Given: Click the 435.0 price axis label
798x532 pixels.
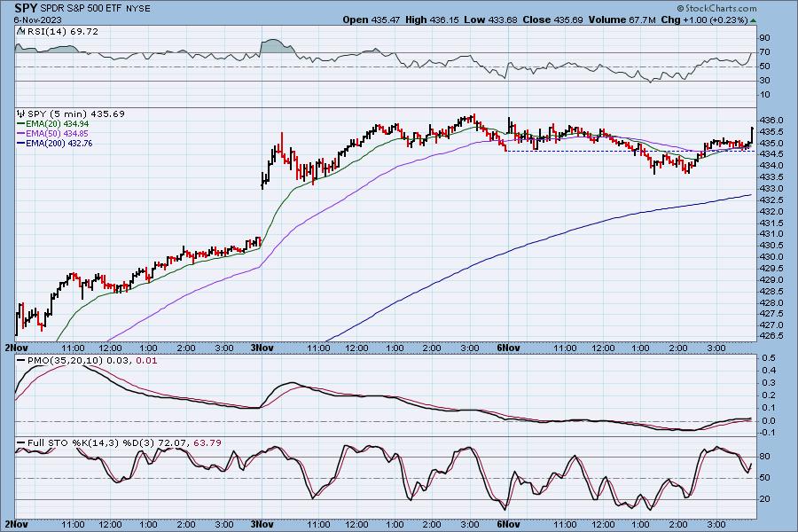Looking at the screenshot, I should tap(771, 144).
